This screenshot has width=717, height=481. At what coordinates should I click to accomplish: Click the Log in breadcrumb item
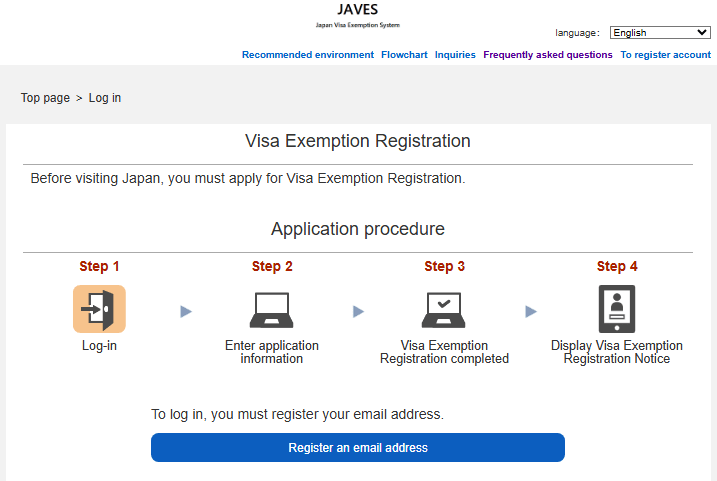(105, 98)
